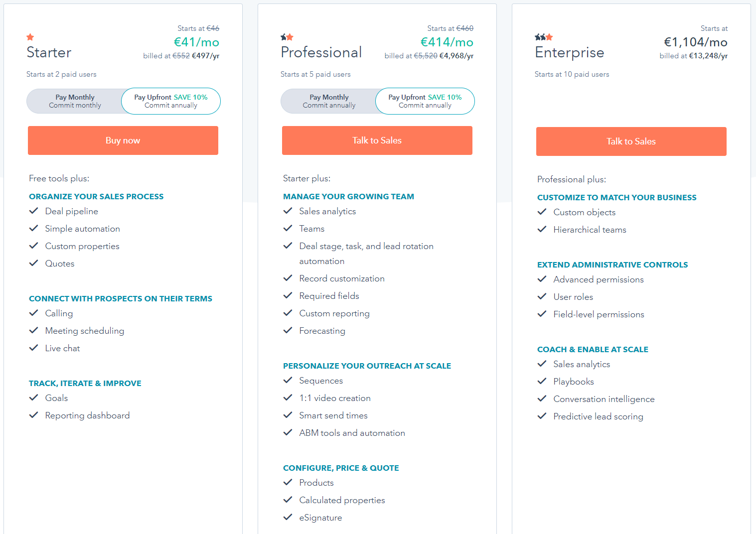Click the checkmark beside Forecasting
This screenshot has width=756, height=534.
point(288,330)
